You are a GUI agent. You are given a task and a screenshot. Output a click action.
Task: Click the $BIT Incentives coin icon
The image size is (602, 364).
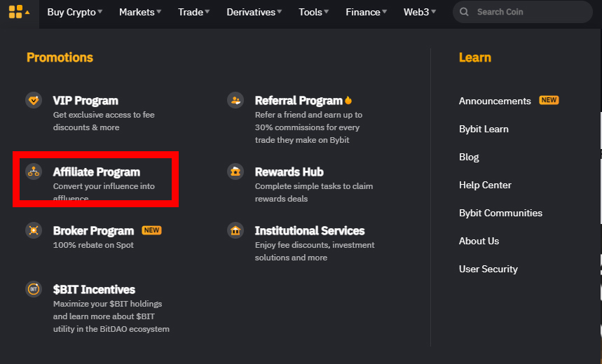[x=34, y=289]
